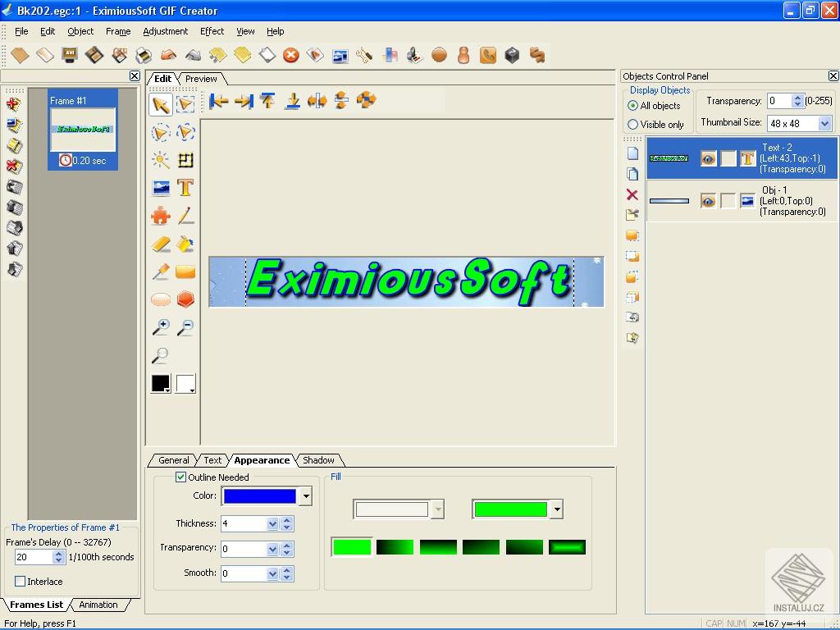Pick the bright green gradient fill swatch
Image resolution: width=840 pixels, height=630 pixels.
tap(351, 546)
